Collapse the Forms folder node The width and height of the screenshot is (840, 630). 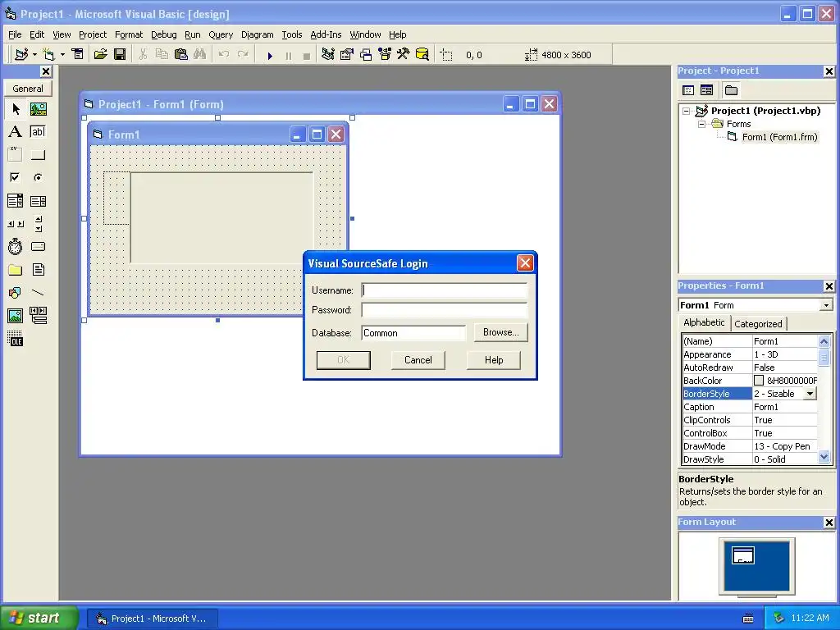pos(701,124)
